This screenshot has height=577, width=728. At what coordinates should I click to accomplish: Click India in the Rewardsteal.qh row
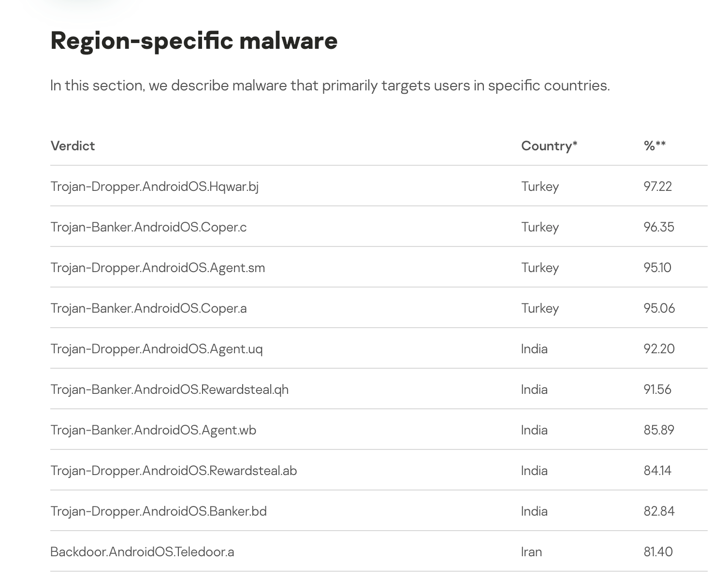coord(534,389)
